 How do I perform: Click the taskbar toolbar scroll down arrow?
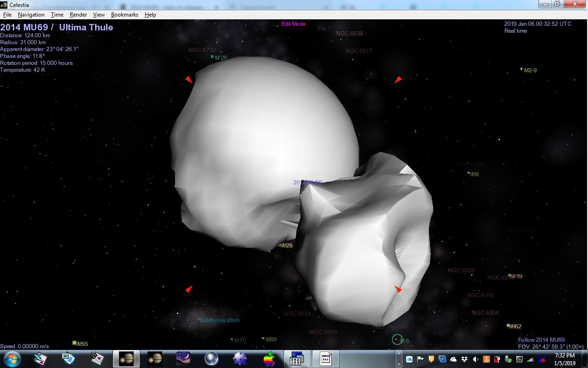click(398, 364)
